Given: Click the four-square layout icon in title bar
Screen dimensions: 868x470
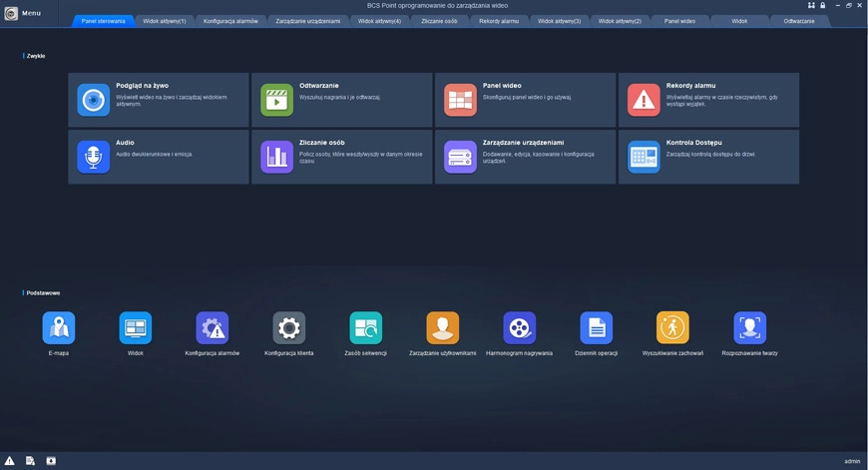Looking at the screenshot, I should click(811, 5).
